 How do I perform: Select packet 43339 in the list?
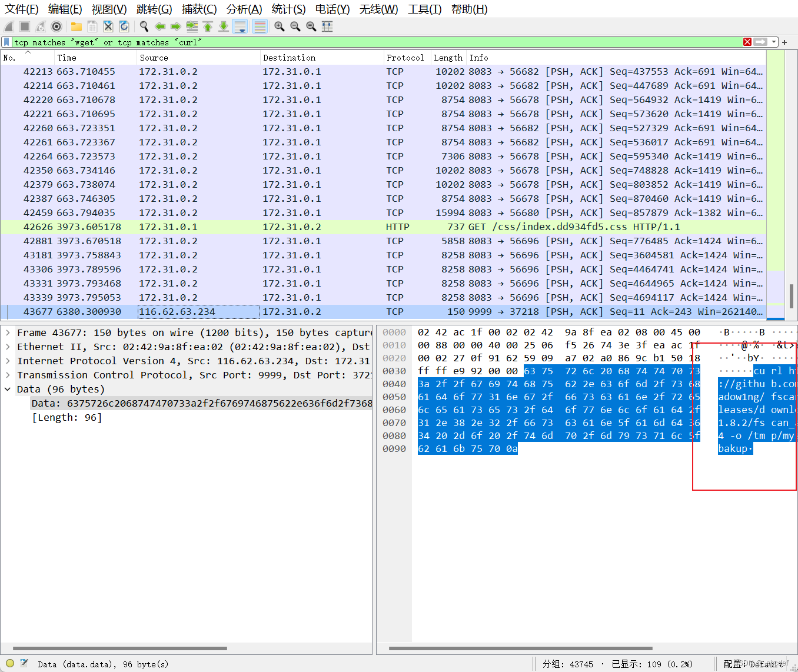(383, 297)
